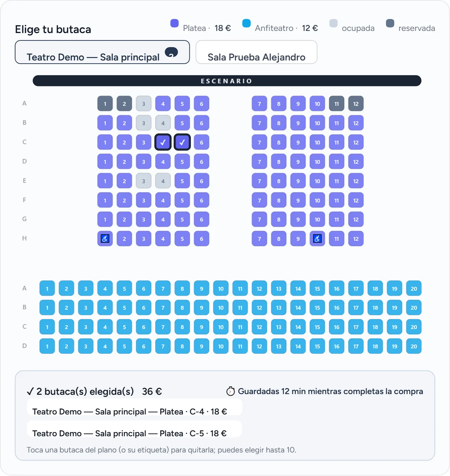Click the reservada legend square

click(390, 23)
